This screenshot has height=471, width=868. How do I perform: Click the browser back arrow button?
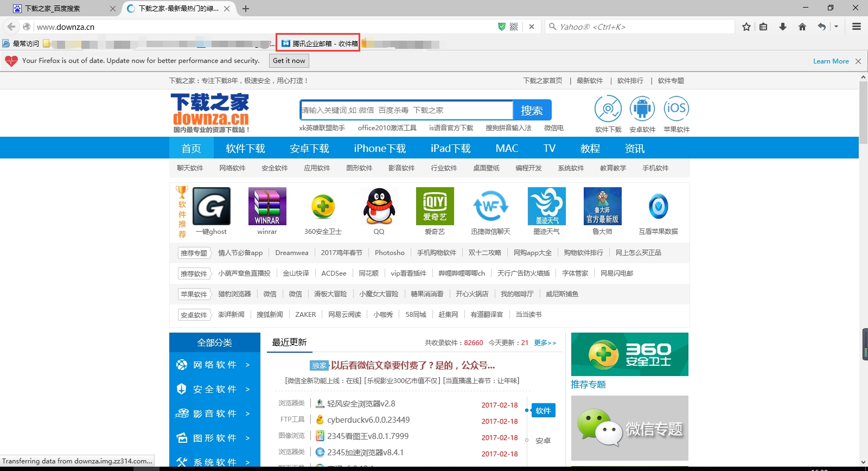coord(11,27)
